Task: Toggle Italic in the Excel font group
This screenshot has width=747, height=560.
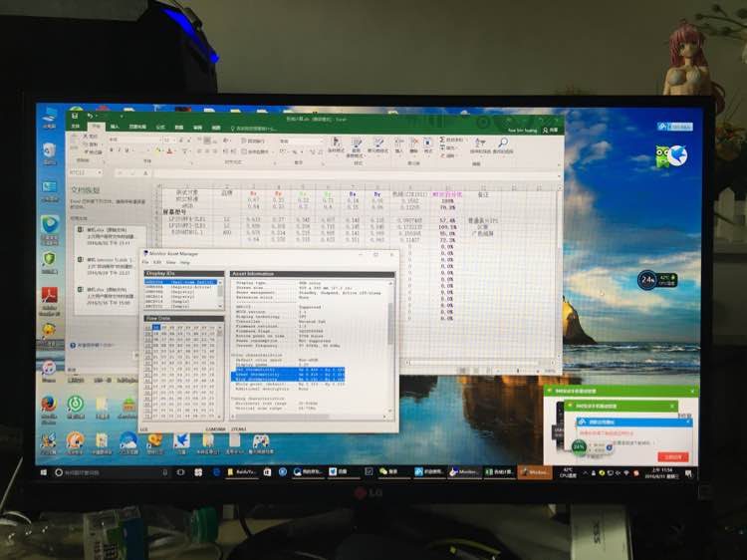Action: (120, 150)
